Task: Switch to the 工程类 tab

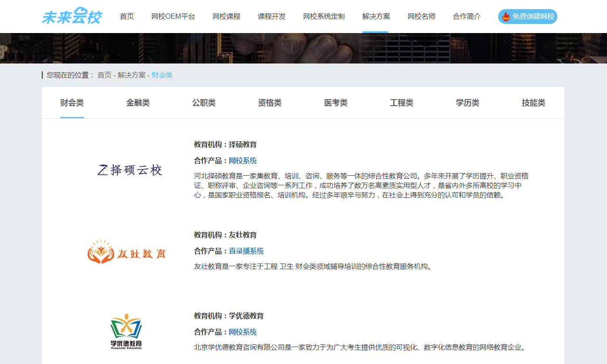Action: [402, 103]
